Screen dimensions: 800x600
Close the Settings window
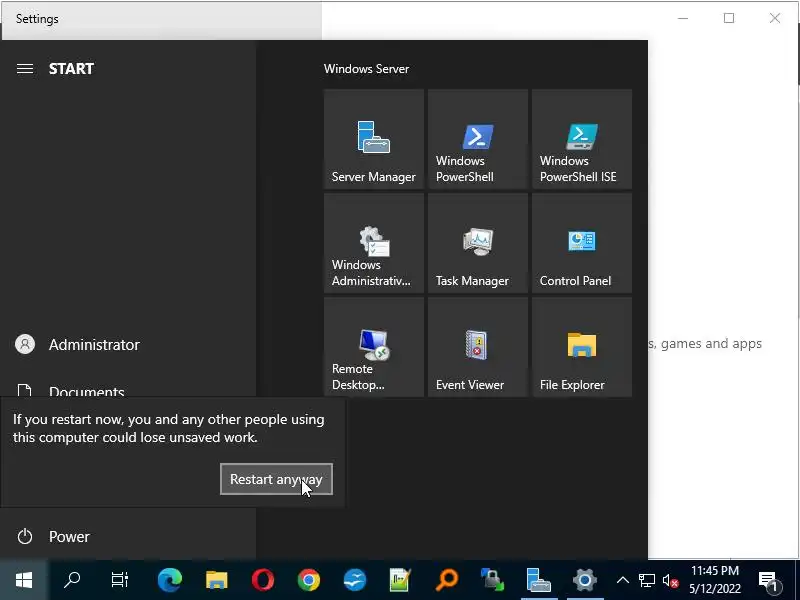coord(774,18)
